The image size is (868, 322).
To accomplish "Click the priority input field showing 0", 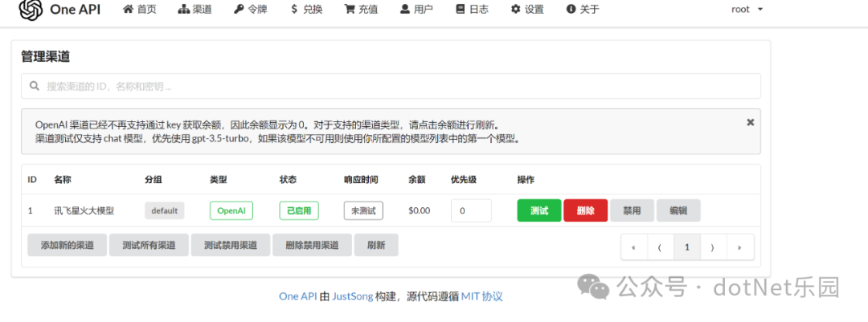I will coord(471,211).
